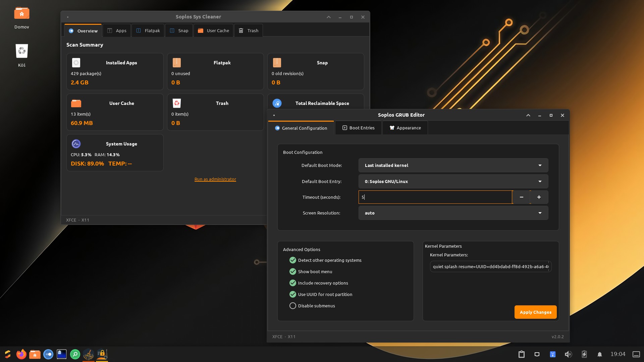This screenshot has width=644, height=362.
Task: Switch to the Overview tab
Action: pyautogui.click(x=83, y=31)
